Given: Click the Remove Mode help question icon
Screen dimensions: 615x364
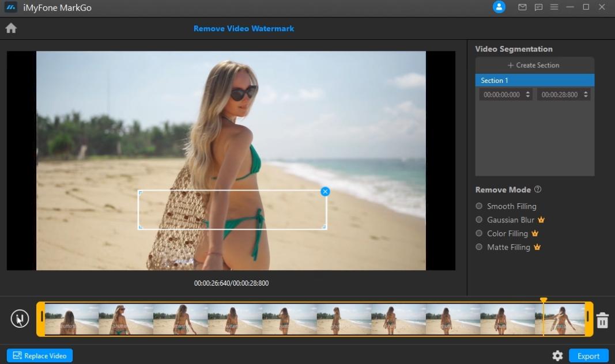Looking at the screenshot, I should (x=538, y=189).
